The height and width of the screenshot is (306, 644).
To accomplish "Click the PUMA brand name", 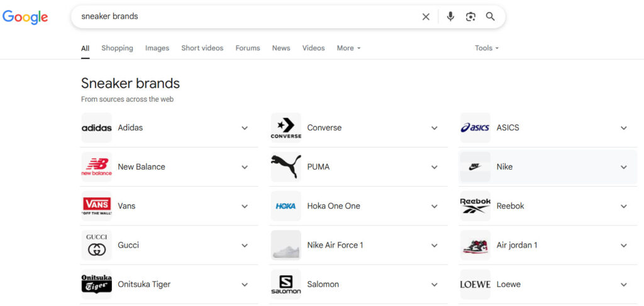I will point(318,167).
